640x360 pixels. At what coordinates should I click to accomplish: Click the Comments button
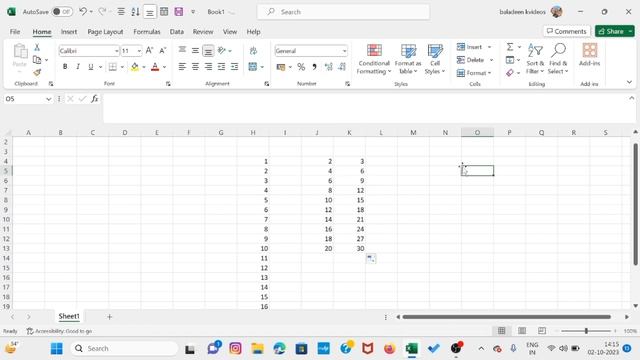pyautogui.click(x=567, y=31)
